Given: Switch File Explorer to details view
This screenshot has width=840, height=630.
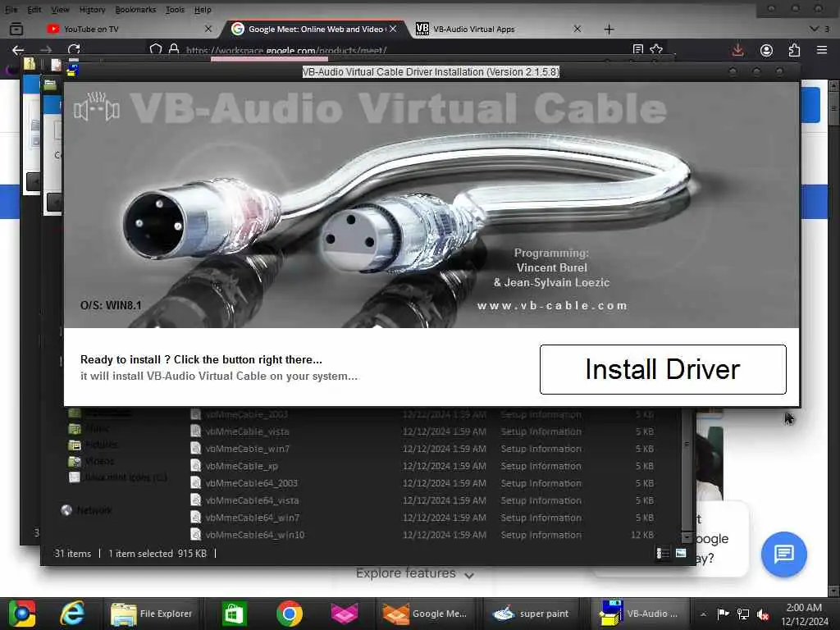Looking at the screenshot, I should (663, 553).
